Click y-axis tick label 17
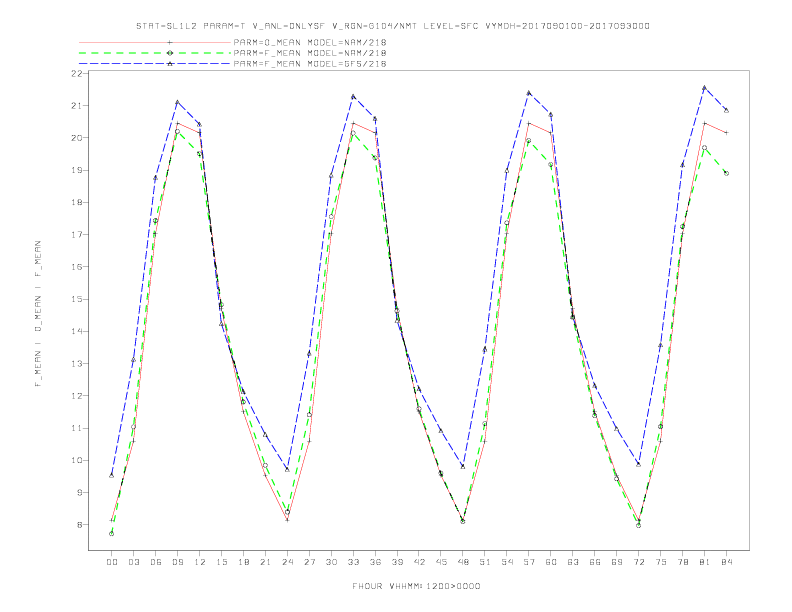The height and width of the screenshot is (612, 792). (76, 235)
